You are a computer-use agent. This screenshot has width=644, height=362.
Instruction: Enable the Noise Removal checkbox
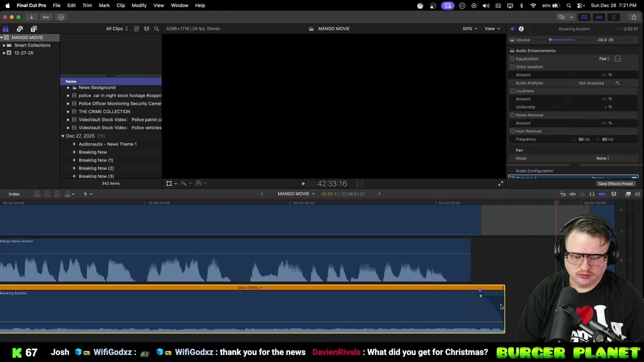[x=512, y=115]
